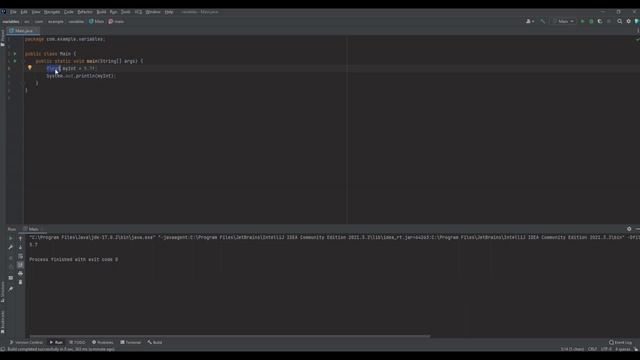Click the Structure side tab
Image resolution: width=640 pixels, height=360 pixels.
click(3, 291)
